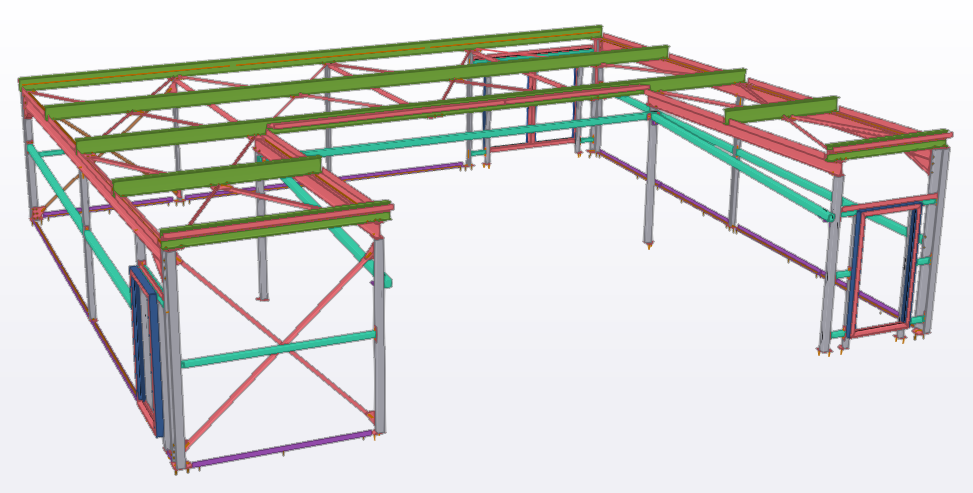This screenshot has width=973, height=493.
Task: Pick the window frame in the back wall
Action: click(532, 99)
